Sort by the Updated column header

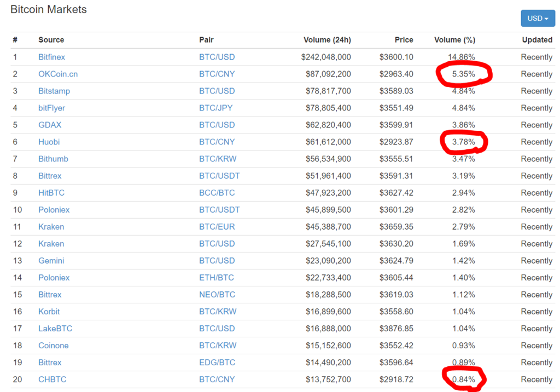[537, 40]
